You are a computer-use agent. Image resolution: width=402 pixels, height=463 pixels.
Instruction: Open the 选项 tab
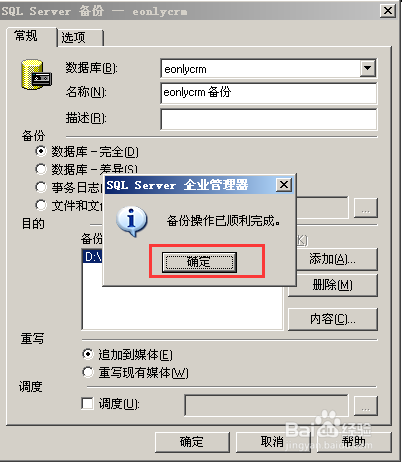click(x=80, y=38)
